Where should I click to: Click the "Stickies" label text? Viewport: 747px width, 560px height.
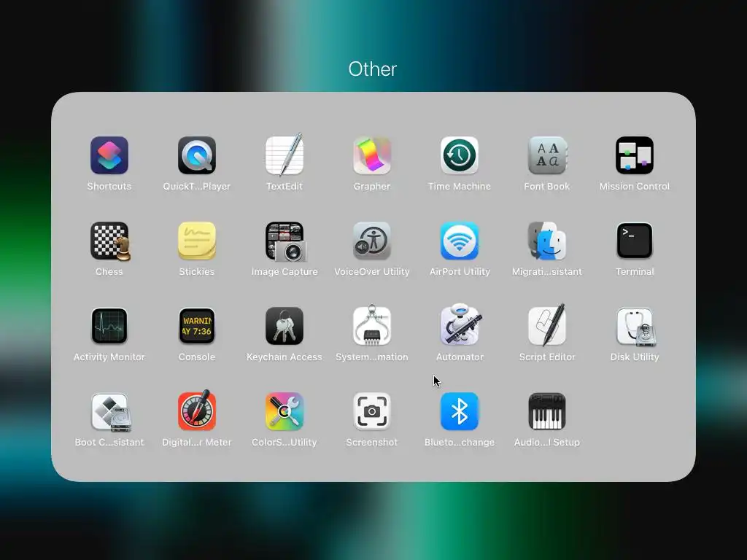click(197, 271)
